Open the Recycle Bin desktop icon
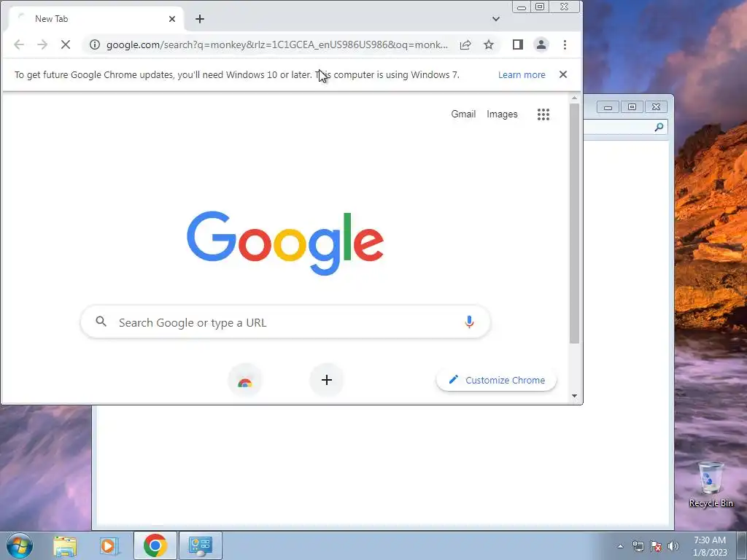747x560 pixels. [711, 484]
